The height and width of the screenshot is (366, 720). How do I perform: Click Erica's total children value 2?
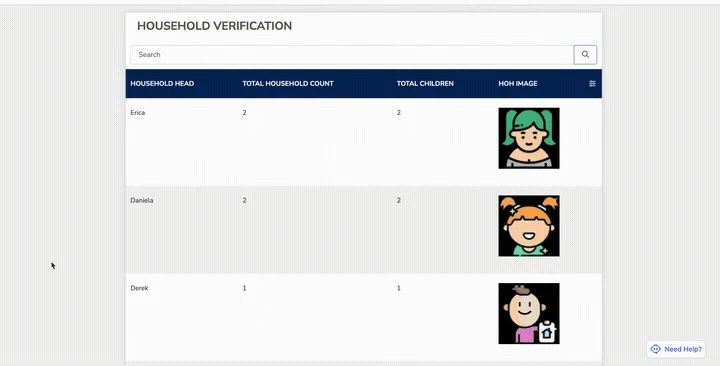click(x=399, y=113)
